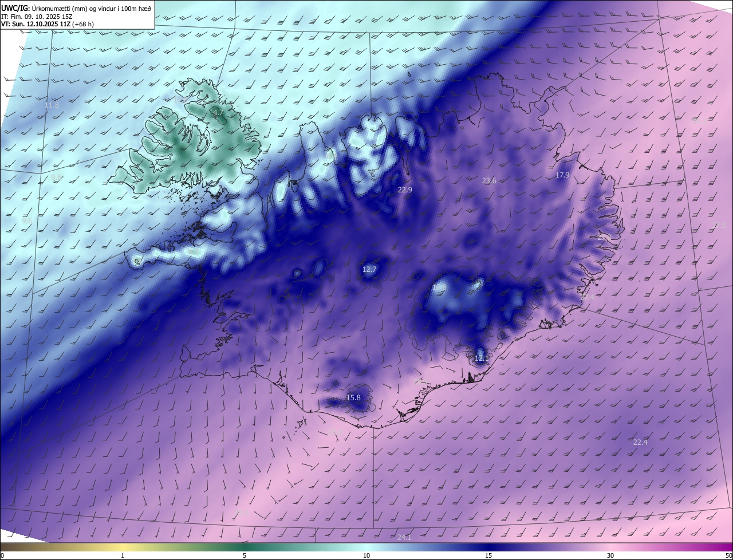Image resolution: width=733 pixels, height=560 pixels.
Task: Click the 4.7 value over the Westfjords
Action: click(218, 113)
